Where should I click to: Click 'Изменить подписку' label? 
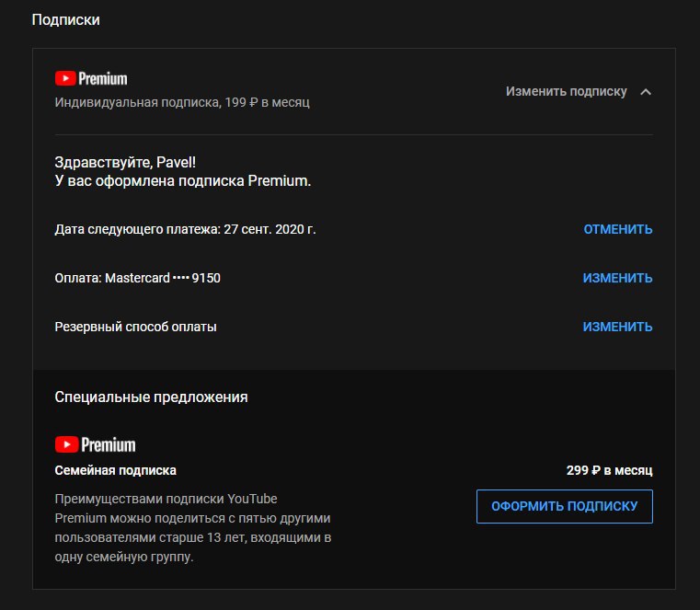[x=566, y=91]
